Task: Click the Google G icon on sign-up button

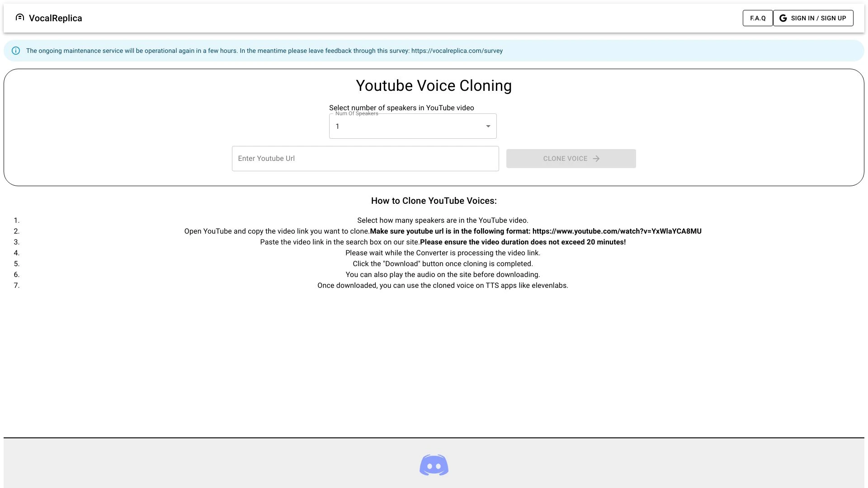Action: [x=783, y=18]
